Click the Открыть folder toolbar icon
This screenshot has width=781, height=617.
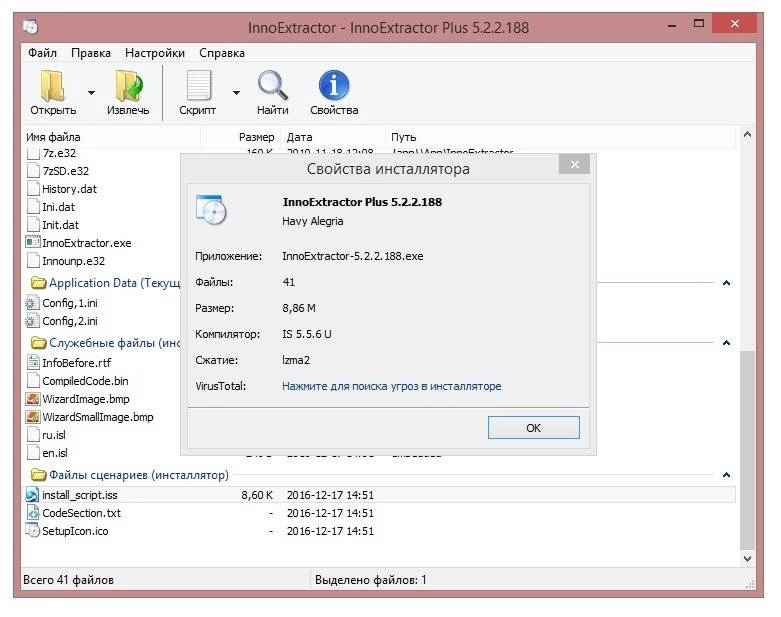click(x=53, y=86)
